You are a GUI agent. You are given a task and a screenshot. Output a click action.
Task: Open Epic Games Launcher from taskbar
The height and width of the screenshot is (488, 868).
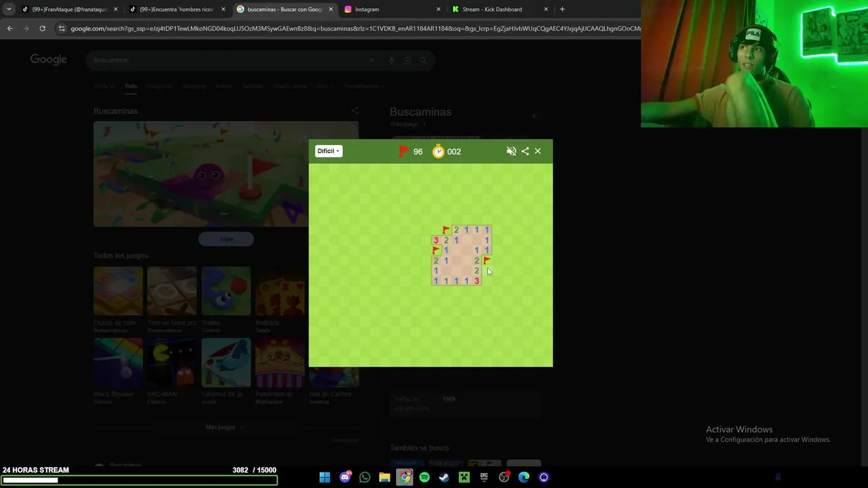click(x=484, y=477)
